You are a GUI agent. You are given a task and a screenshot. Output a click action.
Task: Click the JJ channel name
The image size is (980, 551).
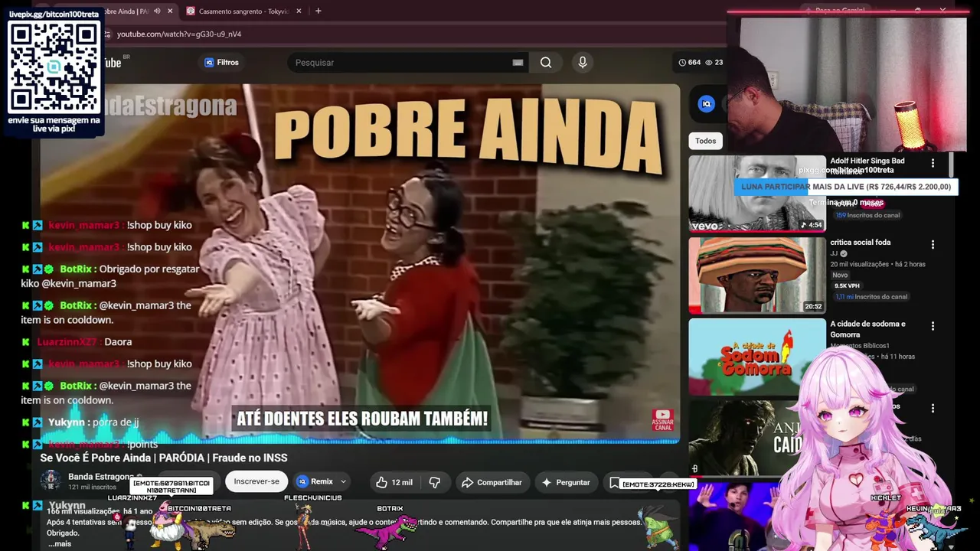point(834,253)
